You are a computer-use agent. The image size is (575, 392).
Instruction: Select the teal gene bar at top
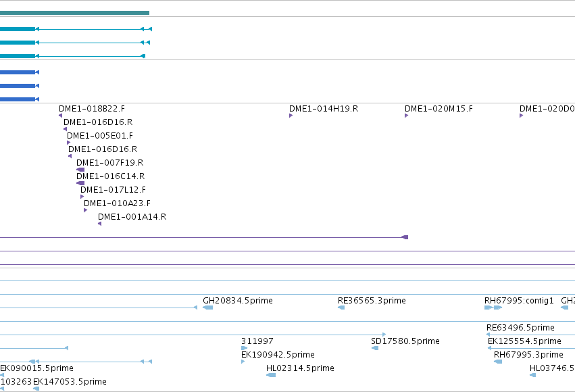coord(74,13)
